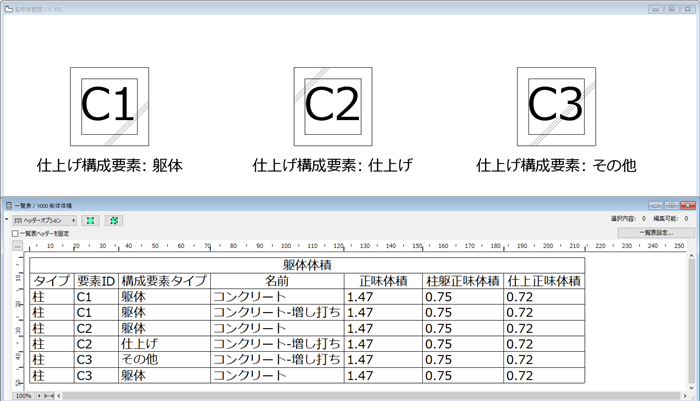Click the 仕上げ cell in the C2 row
Viewport: 700px width, 401px height.
(164, 344)
